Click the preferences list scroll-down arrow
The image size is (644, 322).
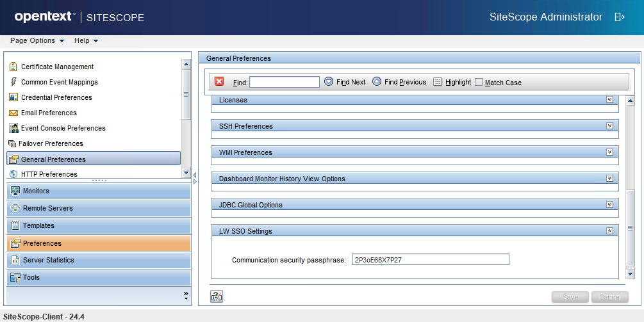[186, 173]
